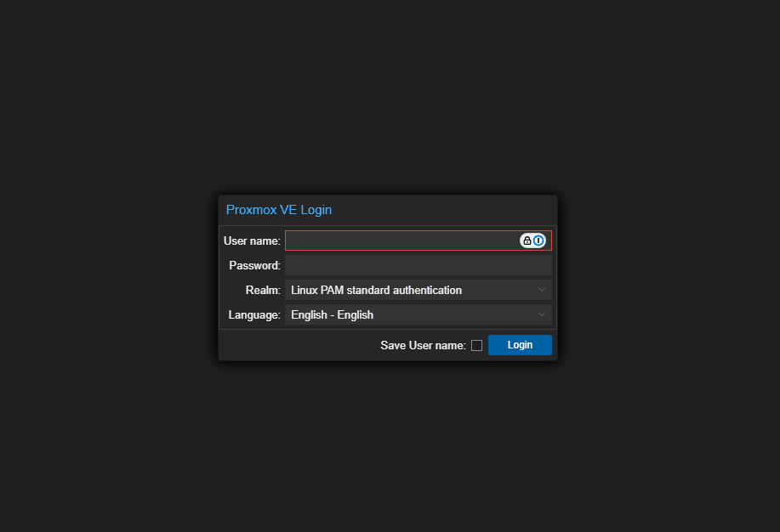Click the padlock icon in User name field
Screen dimensions: 780x532
527,241
